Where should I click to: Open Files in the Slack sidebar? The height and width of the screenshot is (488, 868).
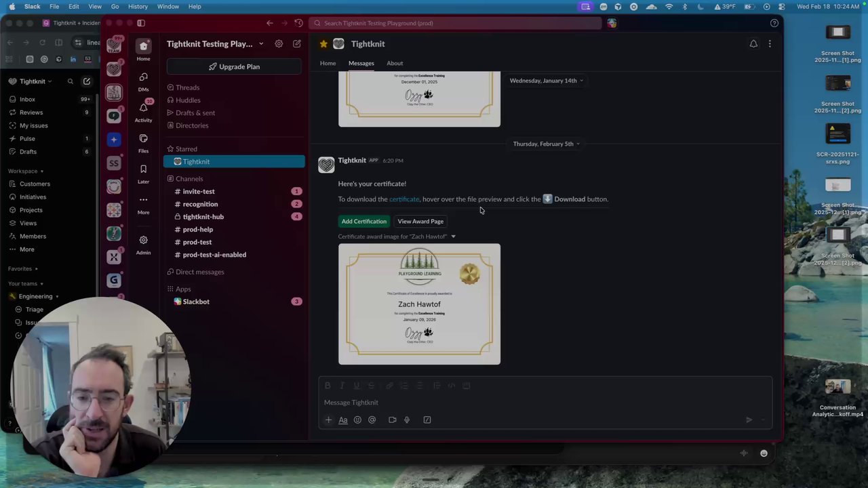pos(143,143)
